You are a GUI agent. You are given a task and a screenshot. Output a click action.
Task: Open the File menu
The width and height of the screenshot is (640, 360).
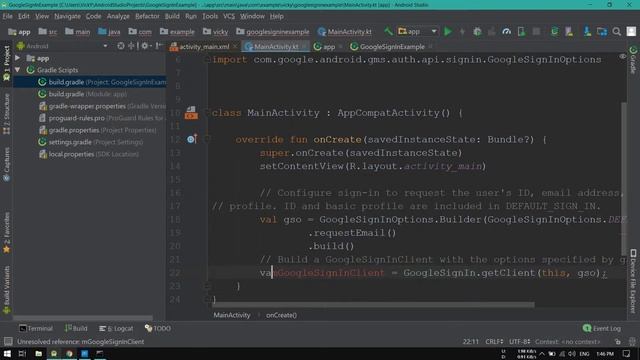click(x=7, y=16)
